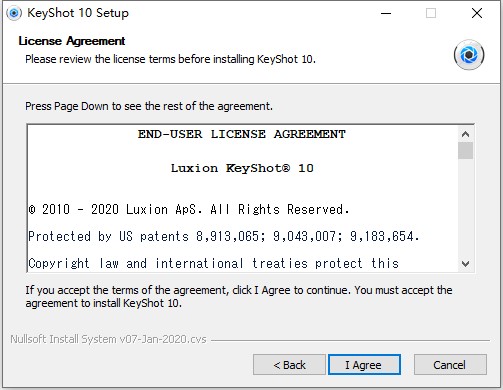Click the empty scrollbar track below the thumb

pos(465,208)
